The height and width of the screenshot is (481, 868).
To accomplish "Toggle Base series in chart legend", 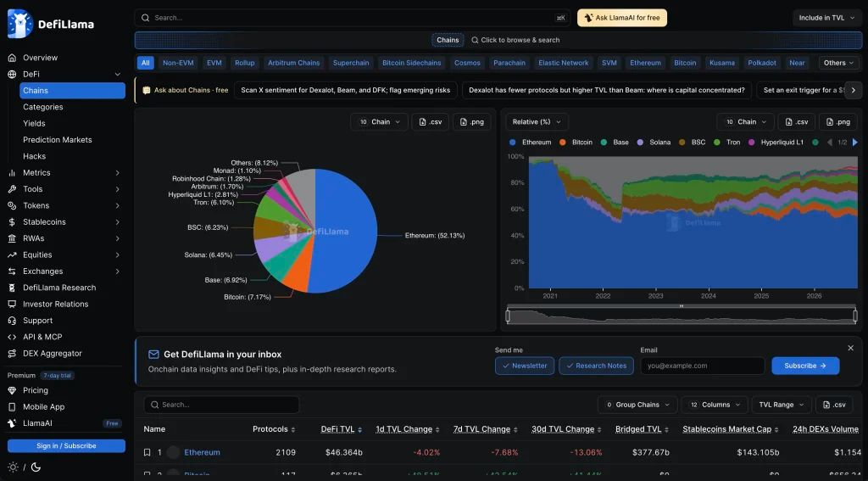I will click(615, 143).
